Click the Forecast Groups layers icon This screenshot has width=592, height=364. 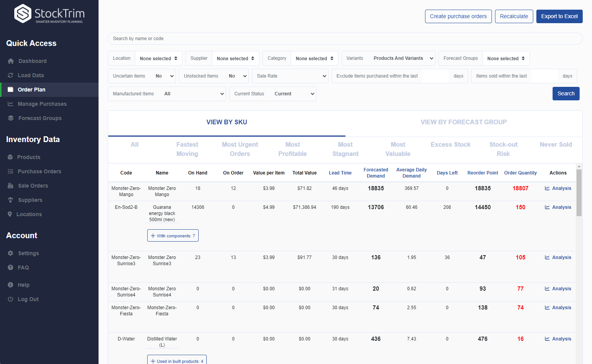(x=11, y=118)
